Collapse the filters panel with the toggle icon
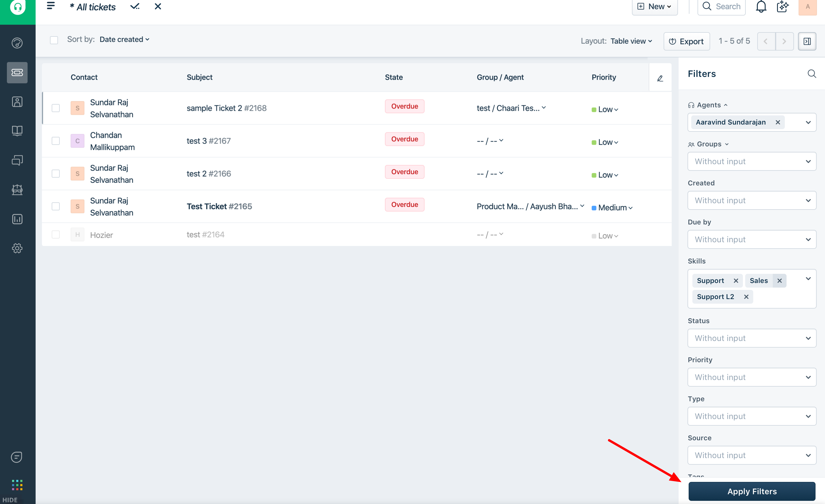 pos(807,41)
